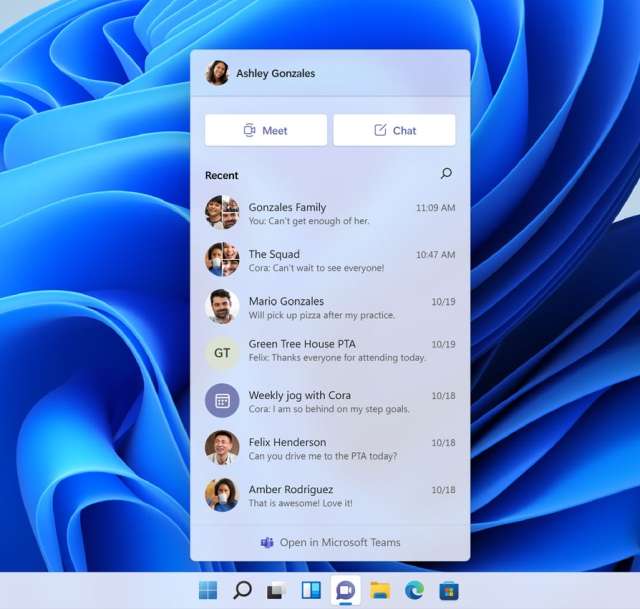This screenshot has height=609, width=640.
Task: Click 'Can you drive me to the PTA today?'
Action: [323, 456]
